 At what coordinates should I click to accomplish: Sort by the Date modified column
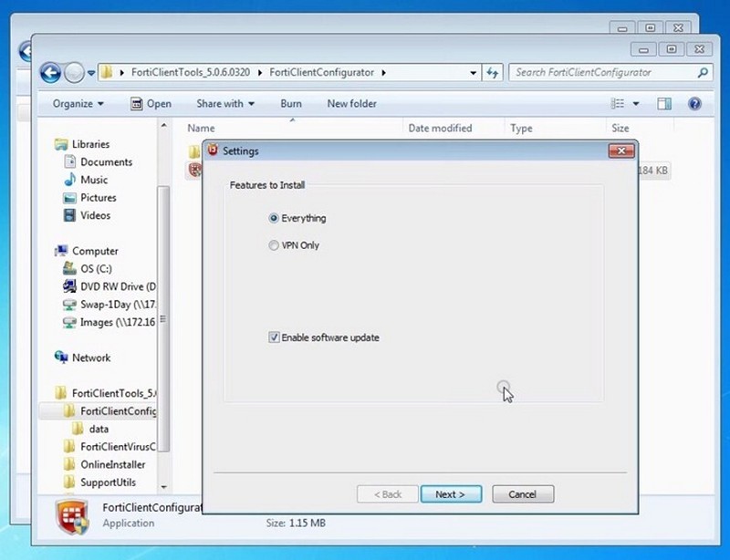pyautogui.click(x=440, y=129)
